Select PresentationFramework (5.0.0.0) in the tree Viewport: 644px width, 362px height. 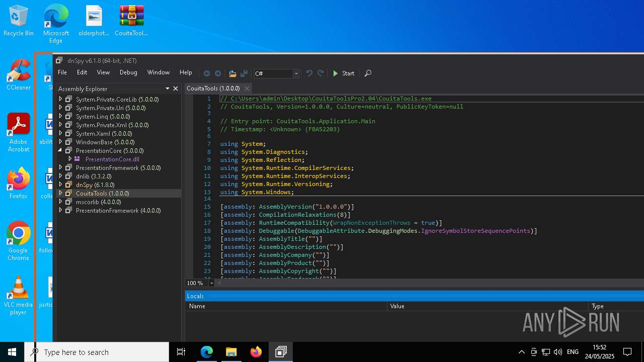(118, 167)
